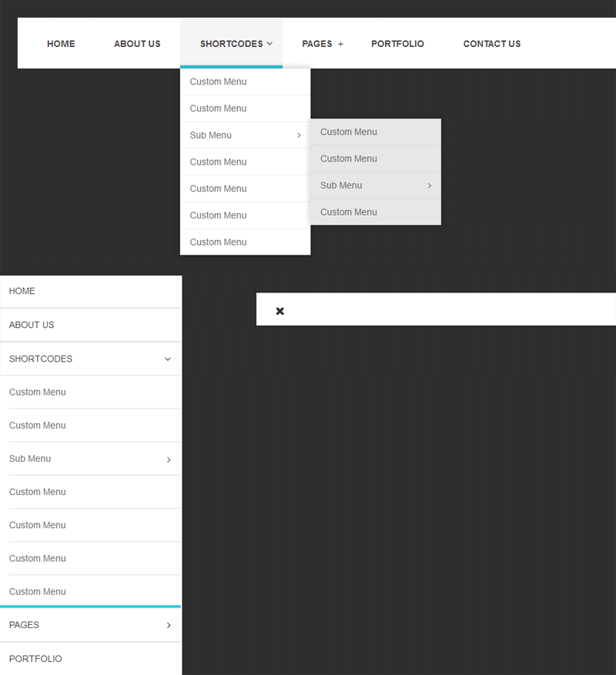Select the first Custom Menu in gray flyout

tap(349, 132)
